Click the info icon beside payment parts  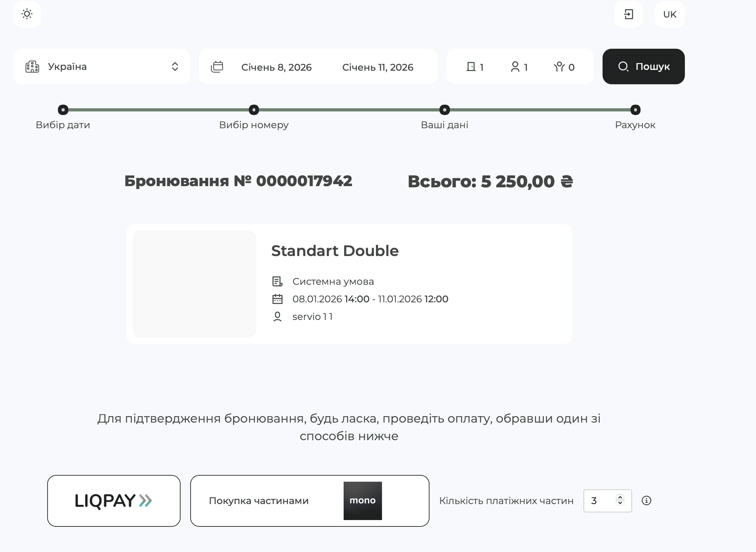click(x=647, y=500)
